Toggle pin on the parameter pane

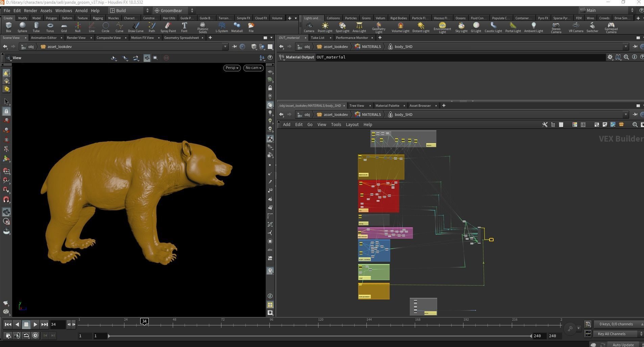tap(635, 47)
